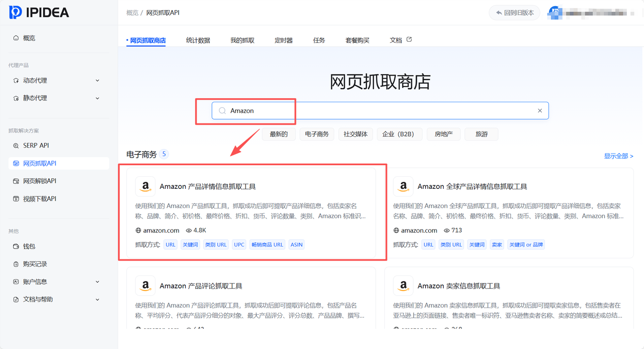Open the 文档 external link tab

(401, 40)
